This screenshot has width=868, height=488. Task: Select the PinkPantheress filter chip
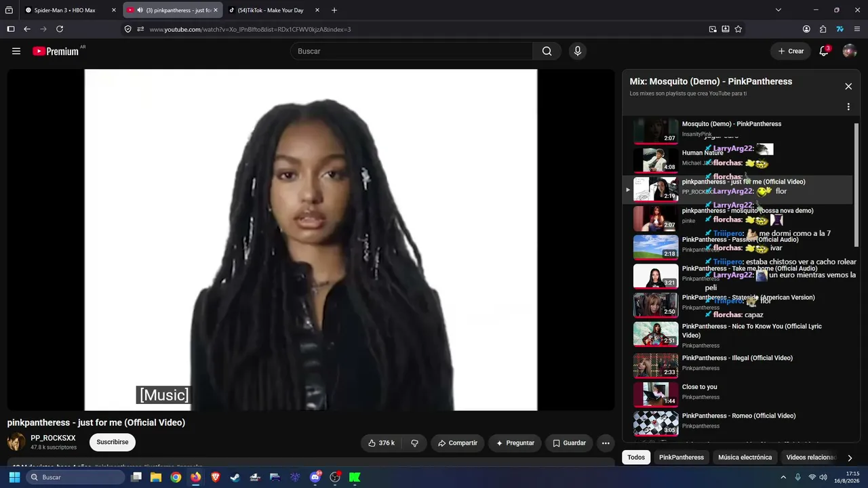682,457
